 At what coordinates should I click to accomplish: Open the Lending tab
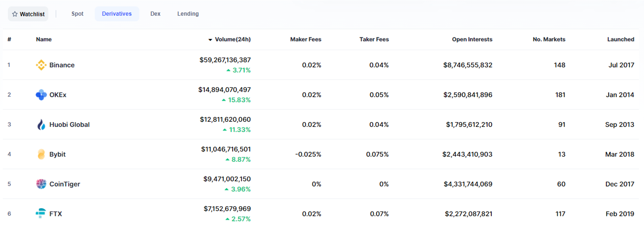click(x=188, y=14)
